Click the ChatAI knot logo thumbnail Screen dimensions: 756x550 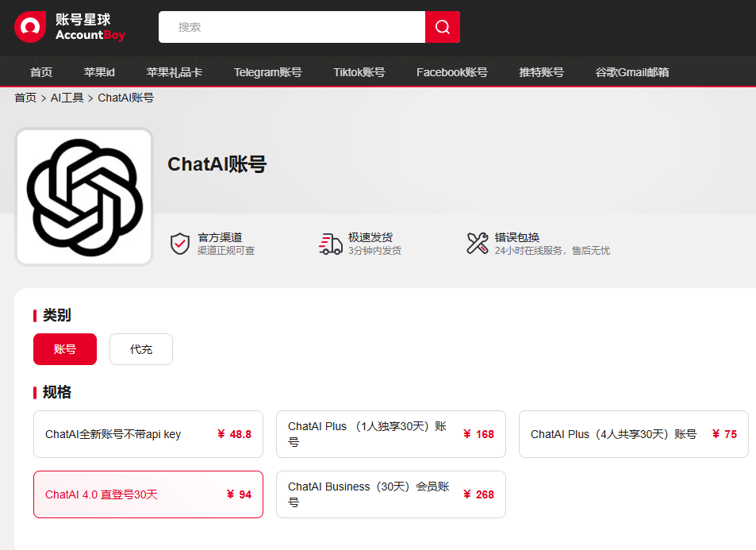coord(84,197)
